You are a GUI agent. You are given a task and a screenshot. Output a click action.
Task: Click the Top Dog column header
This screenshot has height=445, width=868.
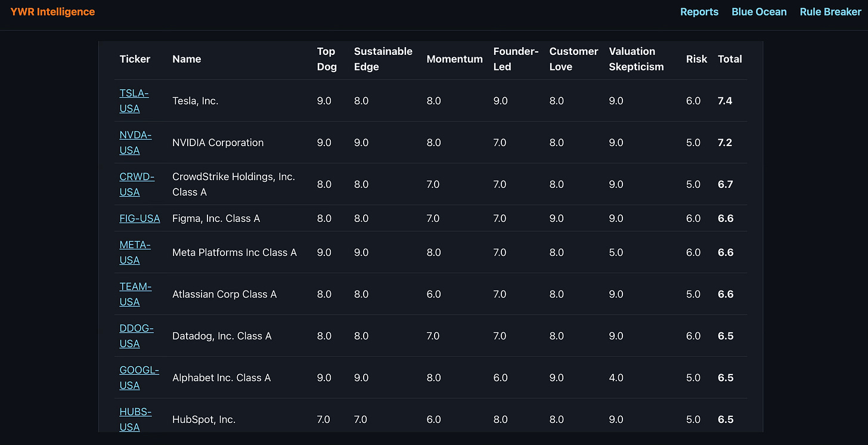pos(327,59)
